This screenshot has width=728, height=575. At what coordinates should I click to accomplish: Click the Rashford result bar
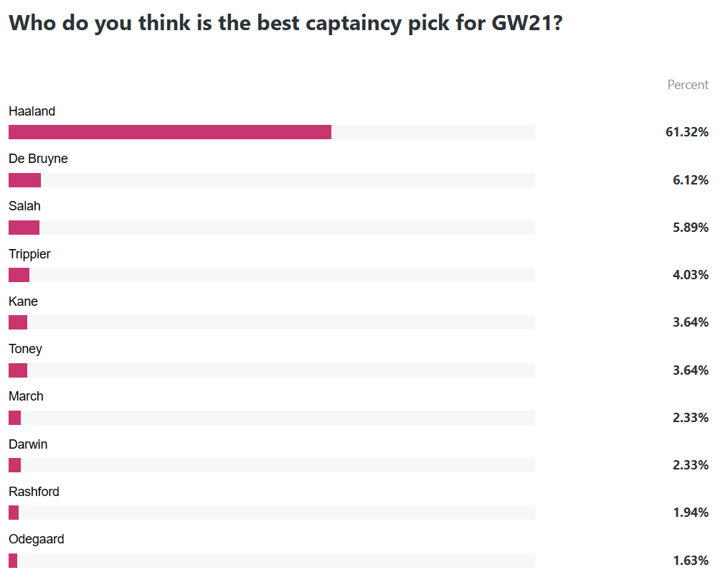click(272, 513)
